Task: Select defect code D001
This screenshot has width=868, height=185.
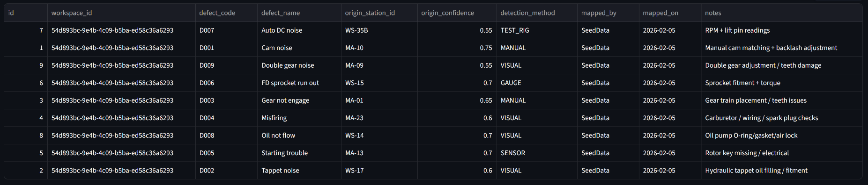Action: [226, 48]
